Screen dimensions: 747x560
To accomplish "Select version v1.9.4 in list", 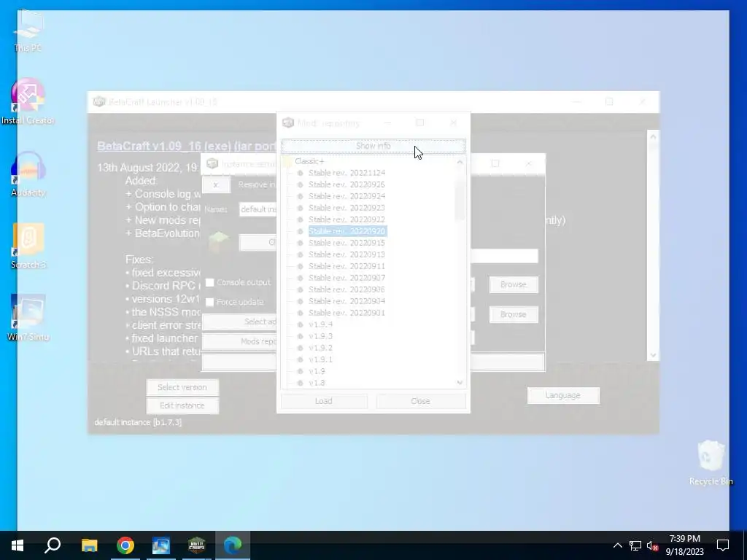I will pyautogui.click(x=321, y=324).
